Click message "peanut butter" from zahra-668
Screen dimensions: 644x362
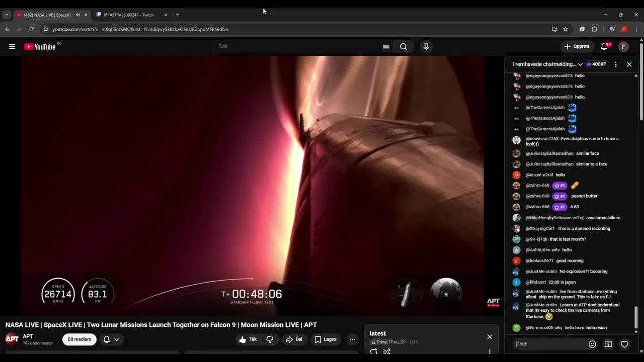click(x=584, y=196)
